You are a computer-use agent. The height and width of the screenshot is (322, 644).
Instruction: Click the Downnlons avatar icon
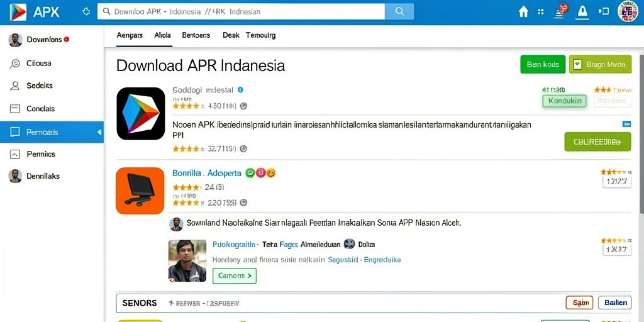pos(15,40)
